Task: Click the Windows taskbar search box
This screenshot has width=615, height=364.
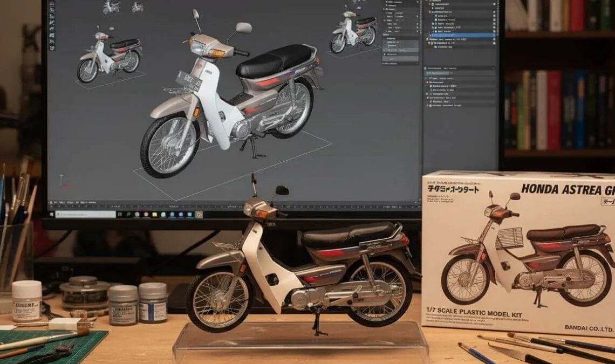Action: click(86, 214)
